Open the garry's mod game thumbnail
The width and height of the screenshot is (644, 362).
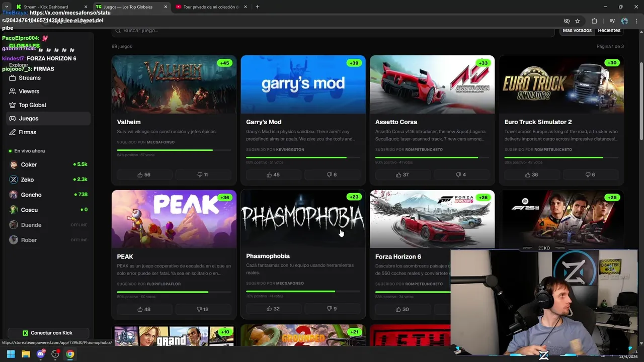(303, 84)
